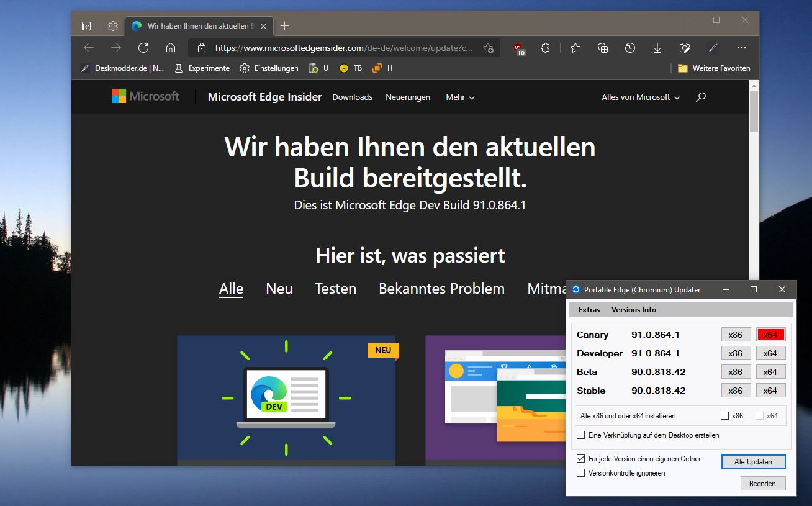Click the Canary x86 button
The image size is (812, 506).
(736, 335)
